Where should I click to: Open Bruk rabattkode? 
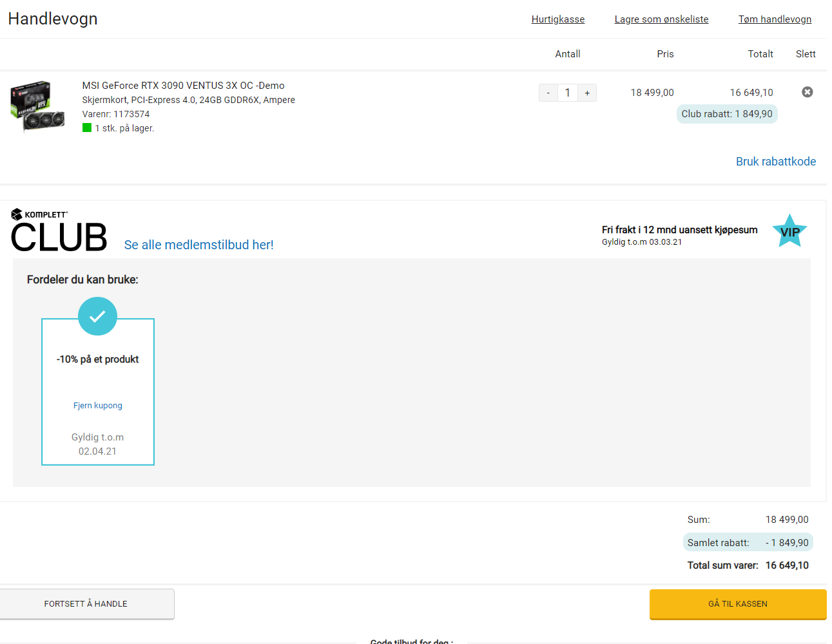pyautogui.click(x=776, y=162)
